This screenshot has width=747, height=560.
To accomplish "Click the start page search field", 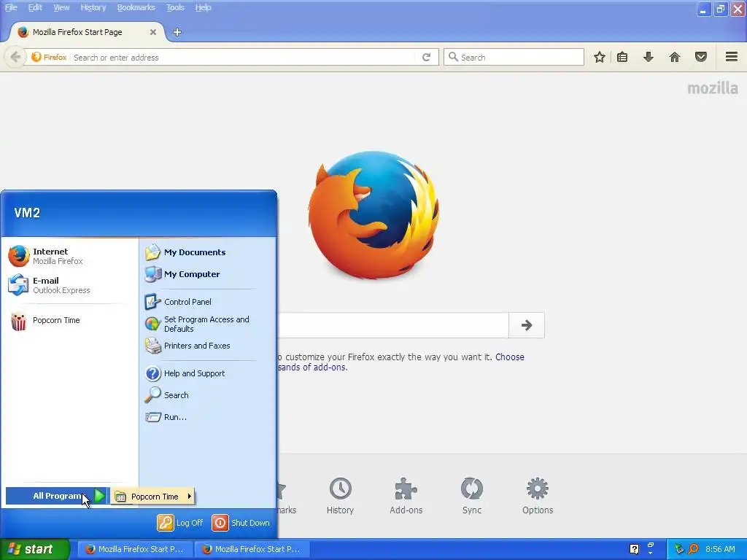I will point(393,325).
